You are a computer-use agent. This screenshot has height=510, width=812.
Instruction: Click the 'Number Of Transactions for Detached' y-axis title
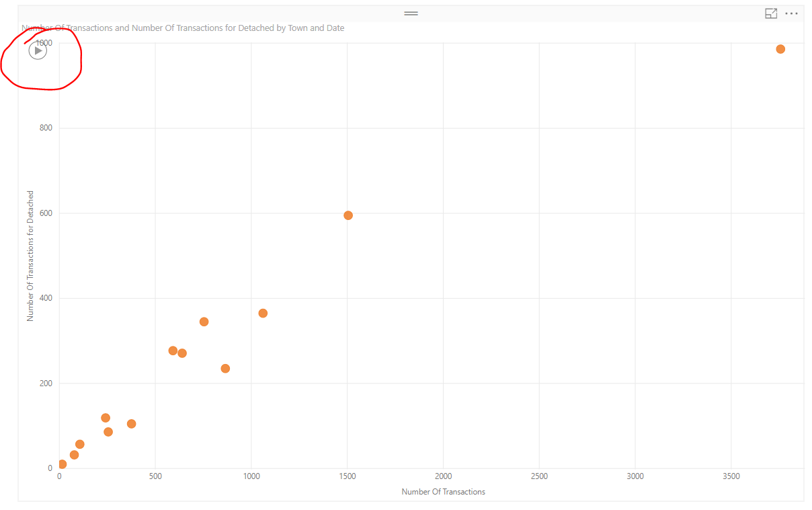[x=30, y=256]
